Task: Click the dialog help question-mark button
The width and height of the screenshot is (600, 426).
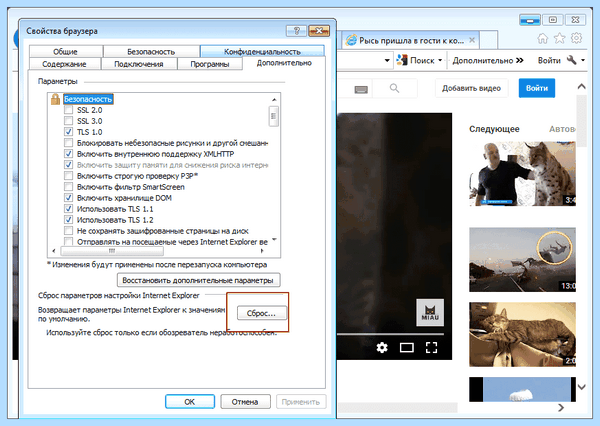Action: [x=296, y=31]
